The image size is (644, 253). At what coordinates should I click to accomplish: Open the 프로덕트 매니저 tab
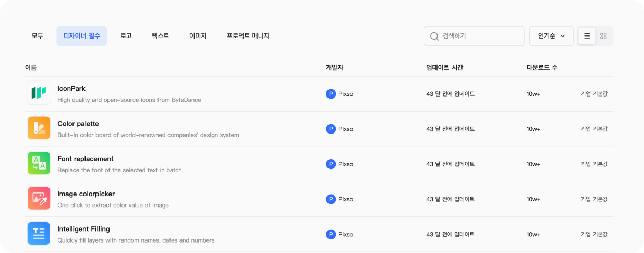click(x=248, y=36)
